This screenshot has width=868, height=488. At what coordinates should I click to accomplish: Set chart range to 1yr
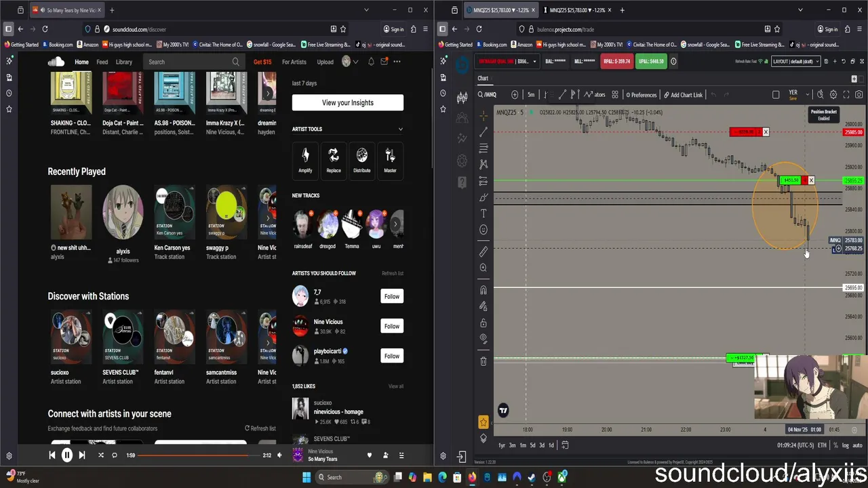(x=502, y=445)
